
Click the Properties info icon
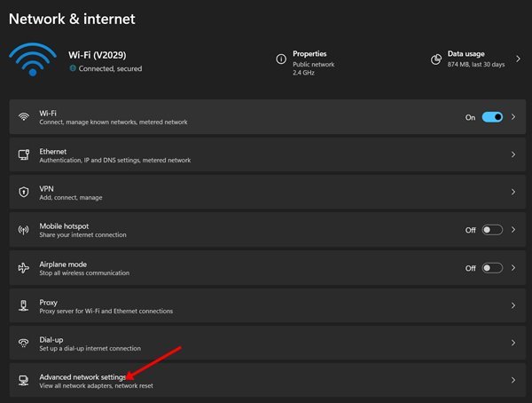tap(281, 59)
